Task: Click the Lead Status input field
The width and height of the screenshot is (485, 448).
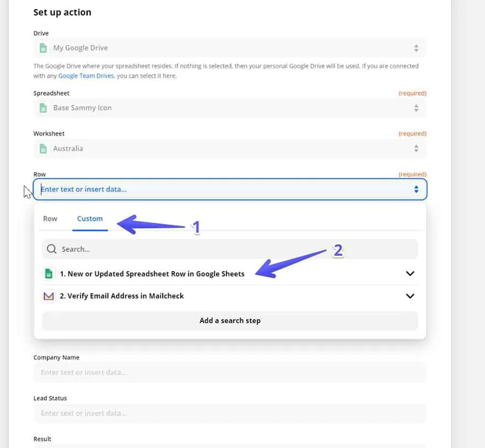Action: tap(230, 413)
